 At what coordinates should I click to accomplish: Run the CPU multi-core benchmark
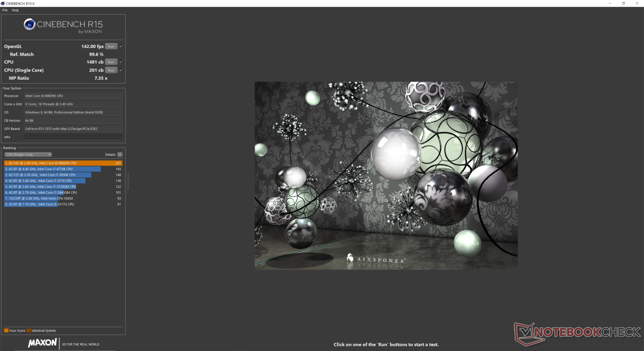click(x=111, y=62)
